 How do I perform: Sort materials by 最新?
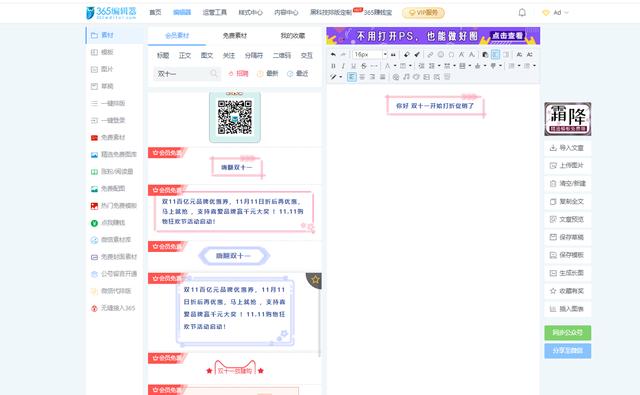coord(267,73)
